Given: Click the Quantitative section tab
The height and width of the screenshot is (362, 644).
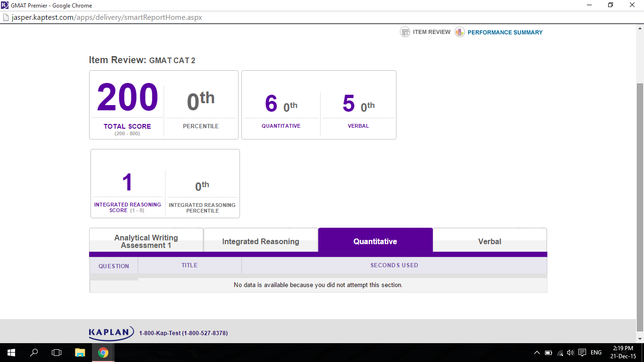Looking at the screenshot, I should click(x=375, y=241).
